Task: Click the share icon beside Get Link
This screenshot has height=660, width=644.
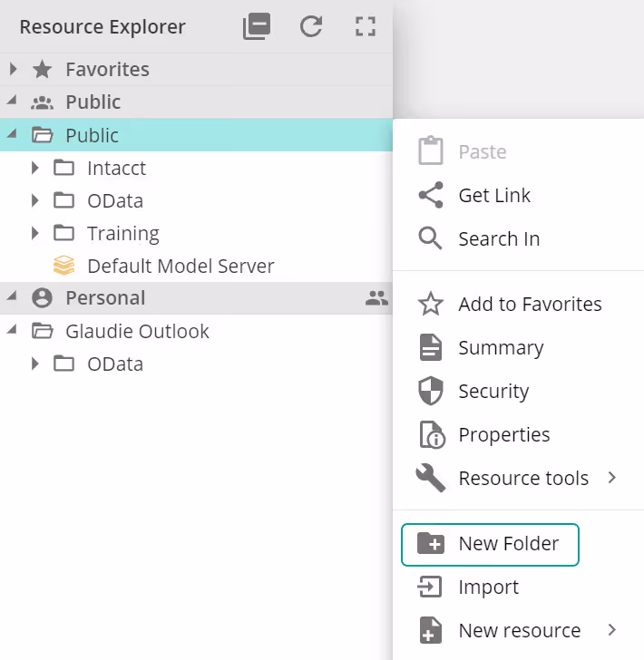Action: 430,196
